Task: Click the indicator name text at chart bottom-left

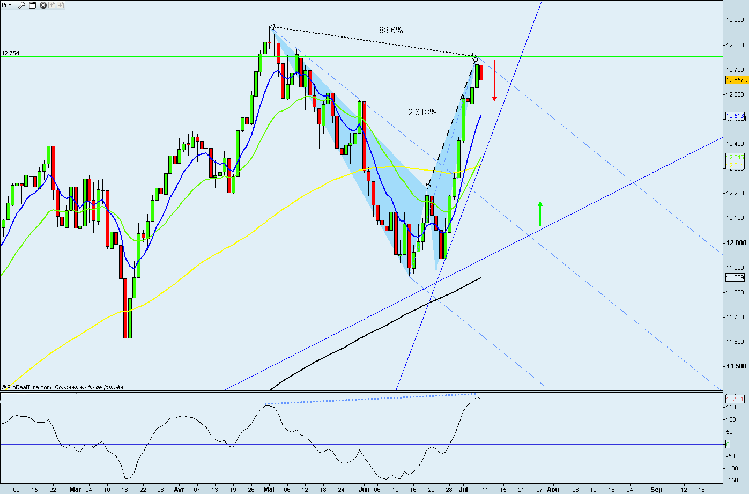Action: coord(63,387)
